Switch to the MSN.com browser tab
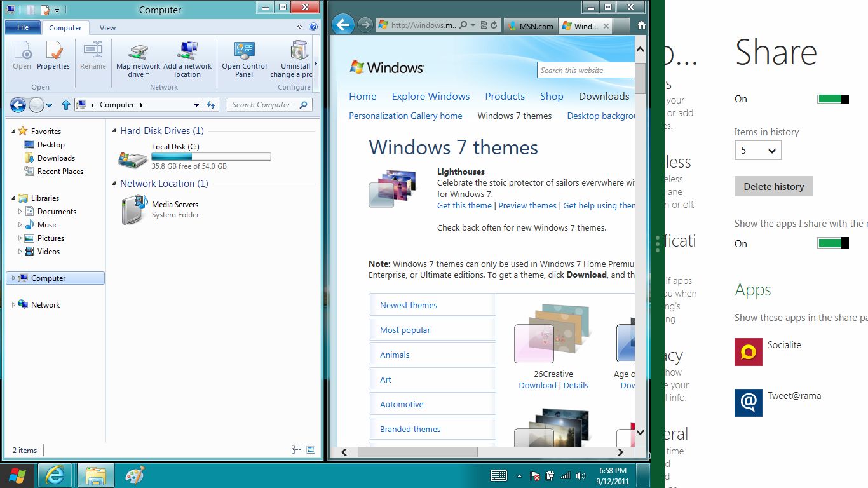Image resolution: width=868 pixels, height=488 pixels. pos(531,26)
